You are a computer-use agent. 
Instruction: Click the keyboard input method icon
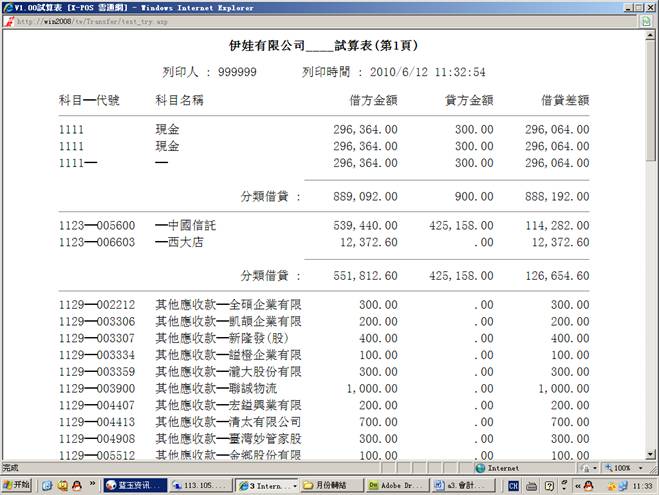[x=532, y=485]
